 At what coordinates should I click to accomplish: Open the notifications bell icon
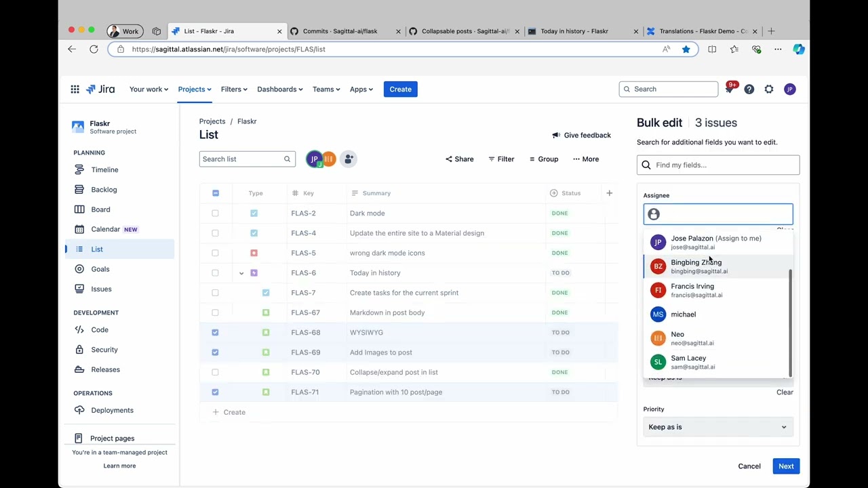[729, 89]
